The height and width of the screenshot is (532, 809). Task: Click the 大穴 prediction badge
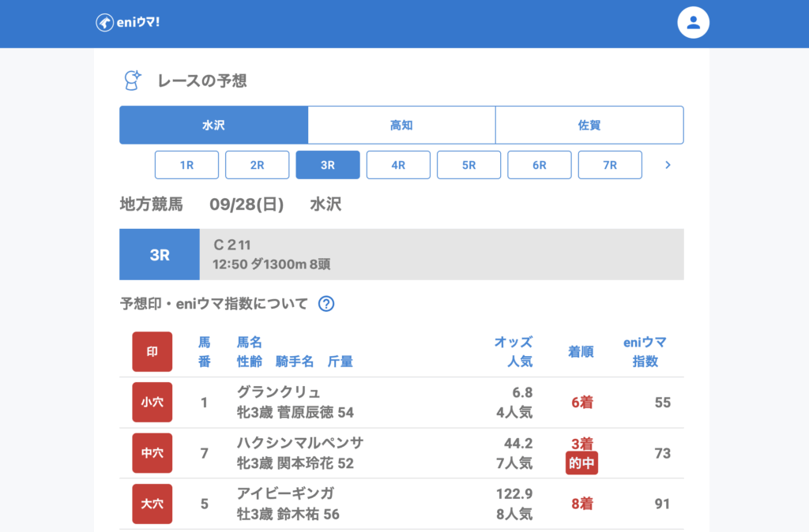(x=152, y=504)
